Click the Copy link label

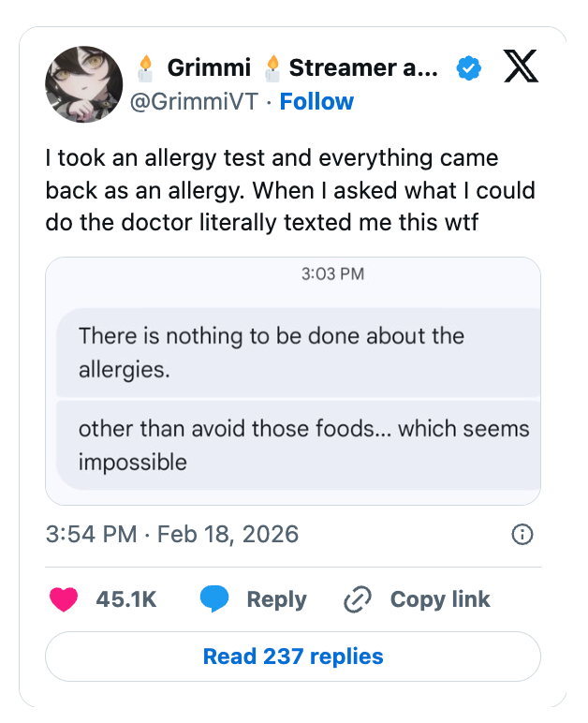pos(439,599)
